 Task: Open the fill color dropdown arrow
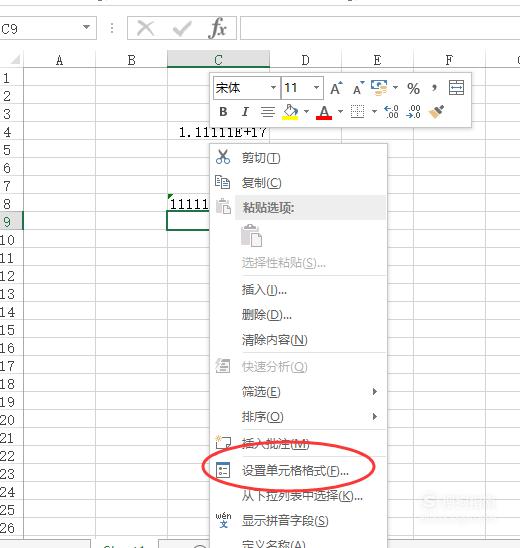click(306, 112)
